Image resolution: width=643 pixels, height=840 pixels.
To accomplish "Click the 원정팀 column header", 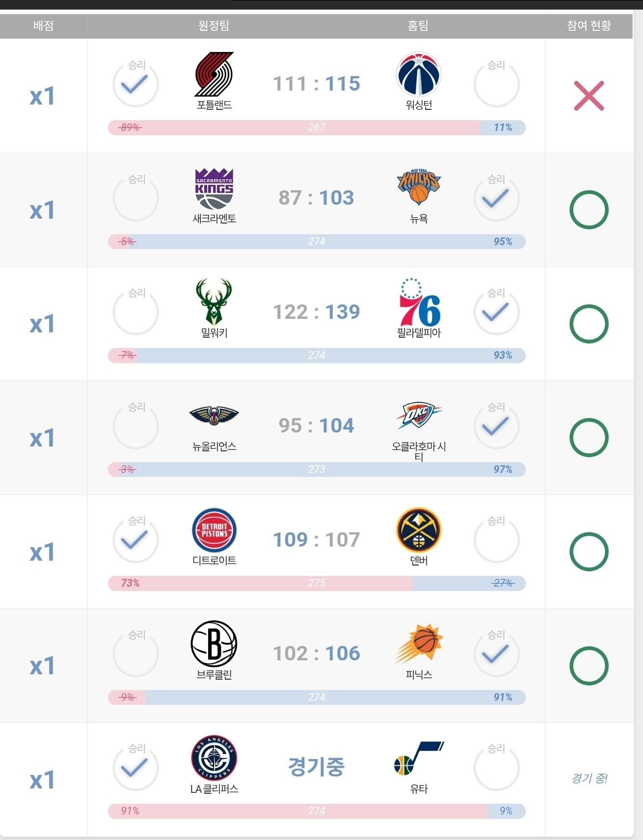I will [214, 26].
